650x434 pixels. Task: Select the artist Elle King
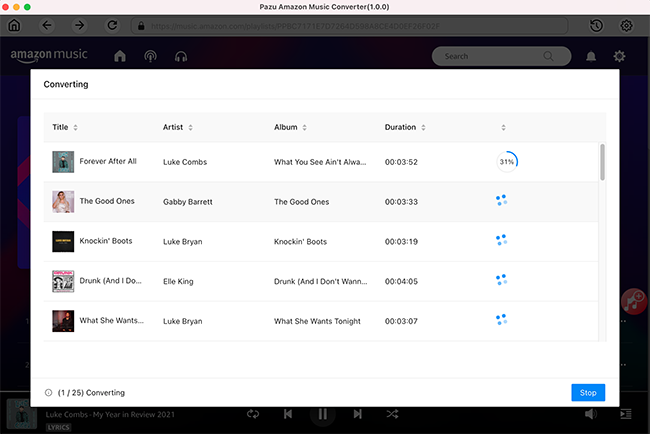tap(178, 281)
